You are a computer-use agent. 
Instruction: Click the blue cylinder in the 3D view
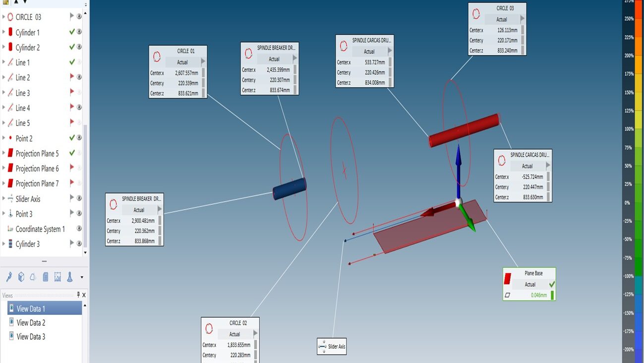pyautogui.click(x=290, y=189)
